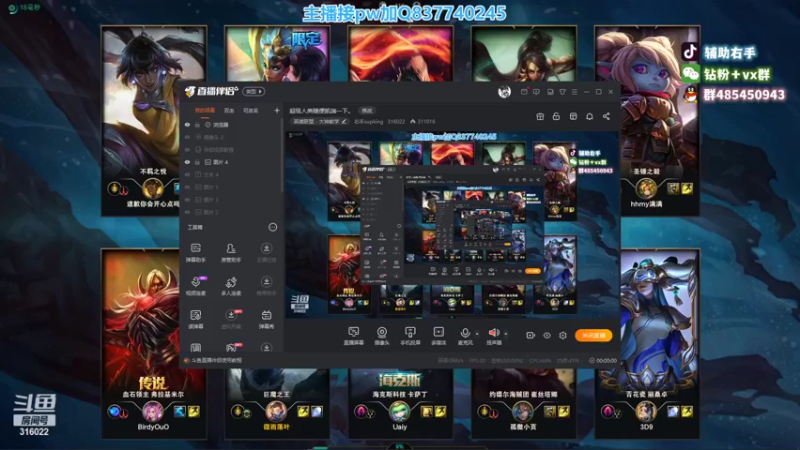
Task: Toggle preview eye icon near settings
Action: pyautogui.click(x=546, y=335)
